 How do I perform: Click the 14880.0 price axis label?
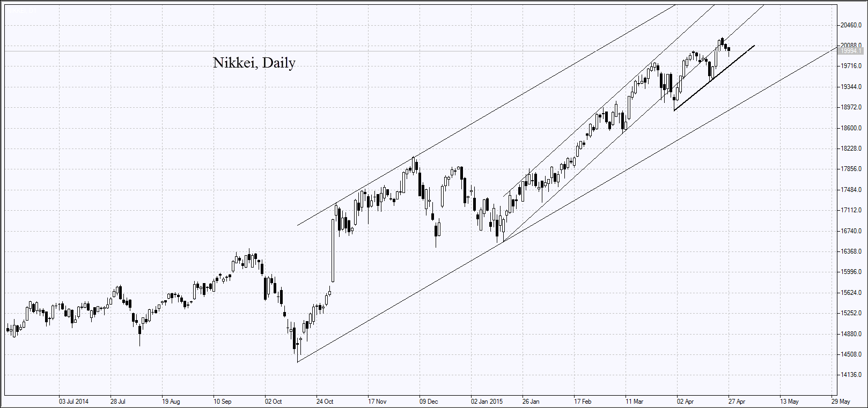851,334
